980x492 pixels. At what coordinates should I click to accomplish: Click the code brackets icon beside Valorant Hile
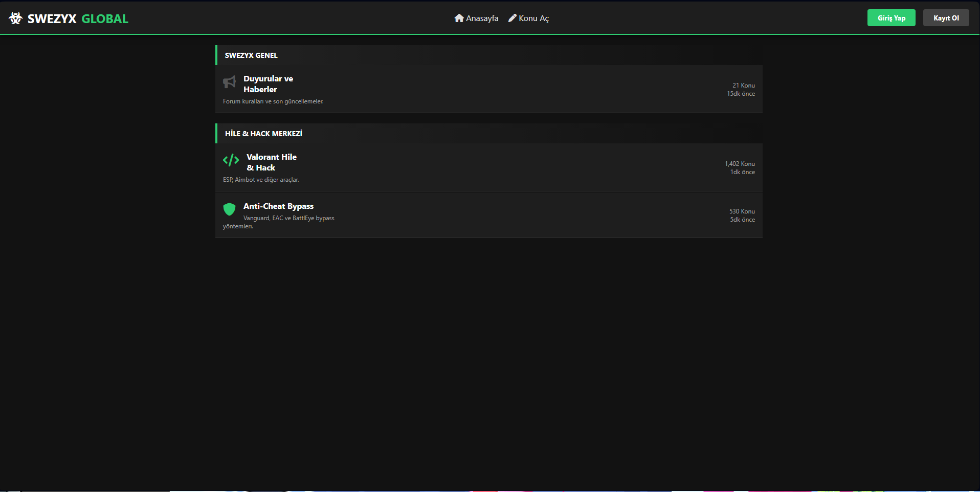231,160
